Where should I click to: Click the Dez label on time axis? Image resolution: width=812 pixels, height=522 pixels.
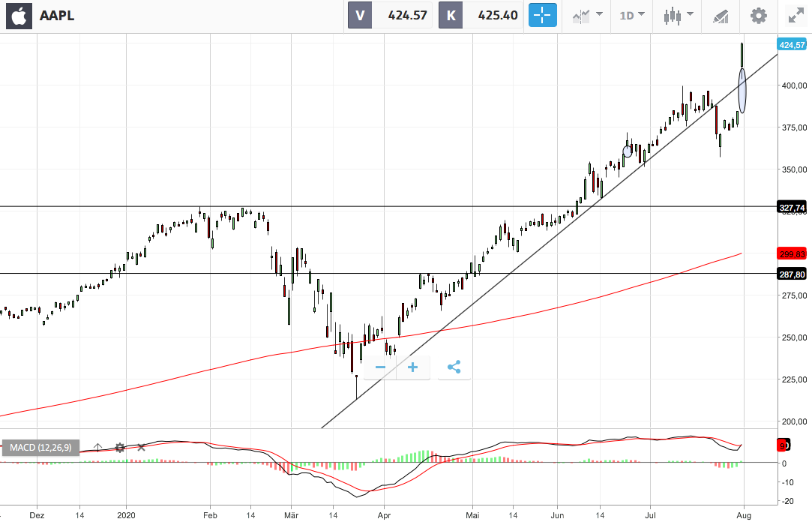(x=37, y=515)
